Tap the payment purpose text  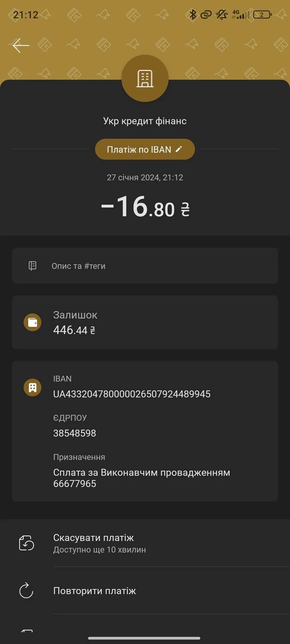tap(142, 478)
